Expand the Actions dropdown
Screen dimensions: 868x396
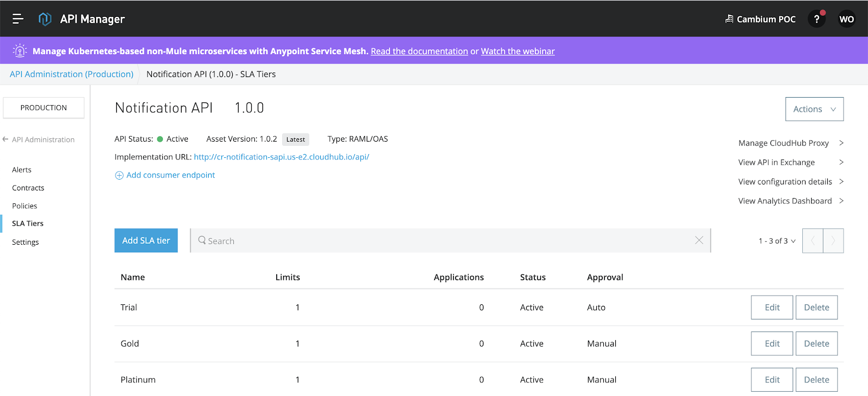pos(814,109)
